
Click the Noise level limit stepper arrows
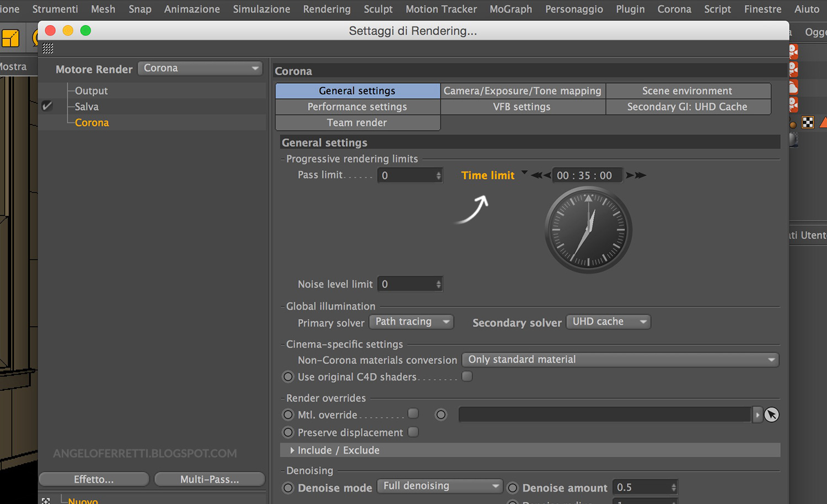(439, 284)
